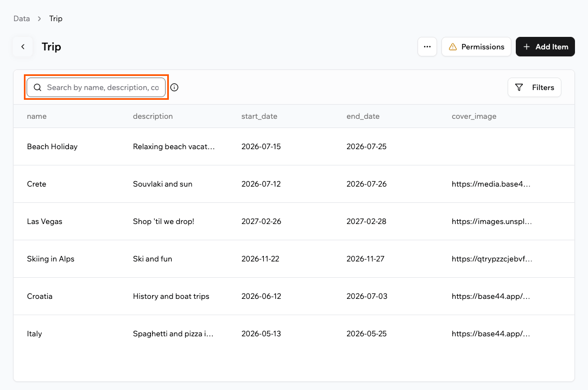The image size is (588, 390).
Task: Select Trip in the breadcrumb
Action: click(56, 19)
